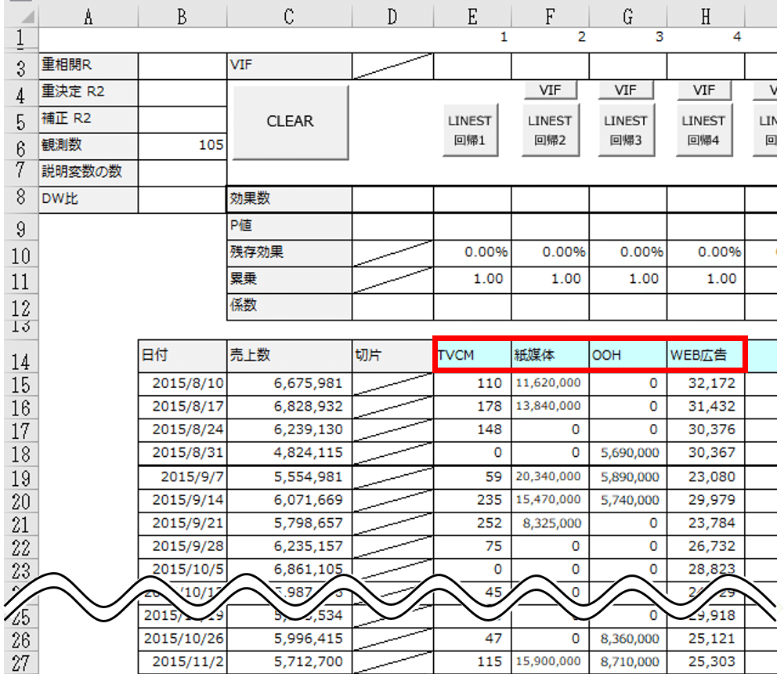Run the LINEST 回帰3 button
Screen dimensions: 784x674
coord(626,130)
